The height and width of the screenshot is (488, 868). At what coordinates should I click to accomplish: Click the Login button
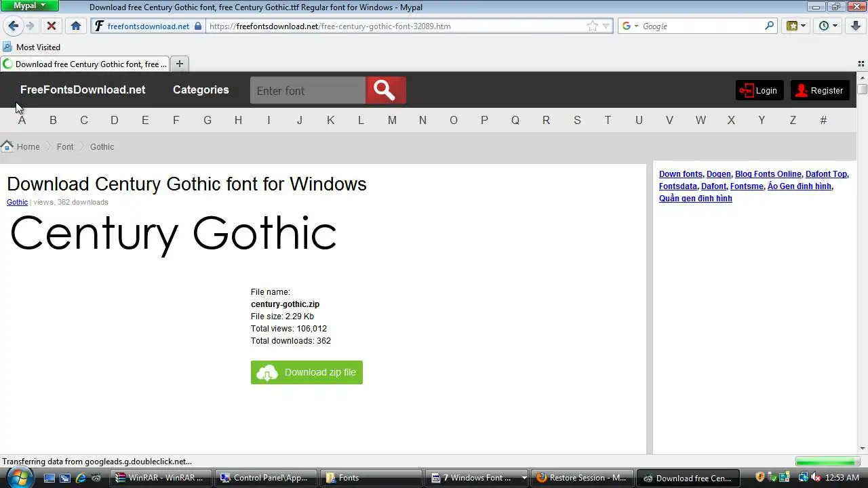tap(759, 90)
